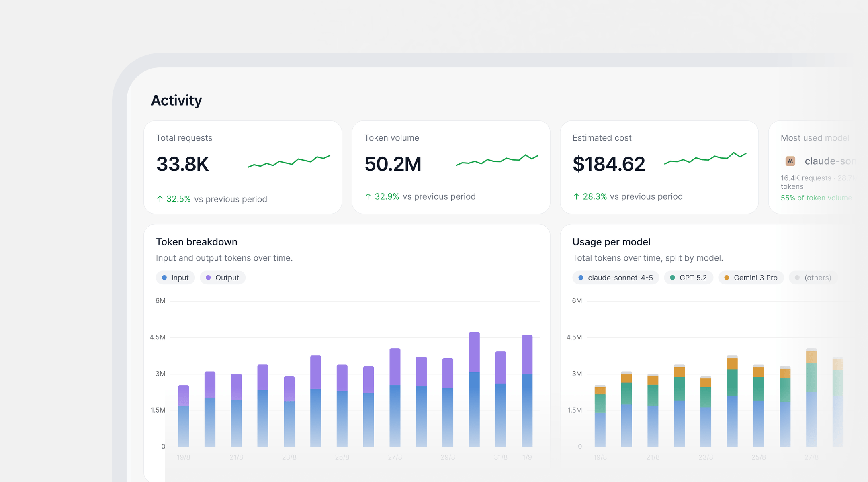Select the 23/8 bar in Usage per model
Viewport: 868px width, 482px height.
[x=706, y=412]
